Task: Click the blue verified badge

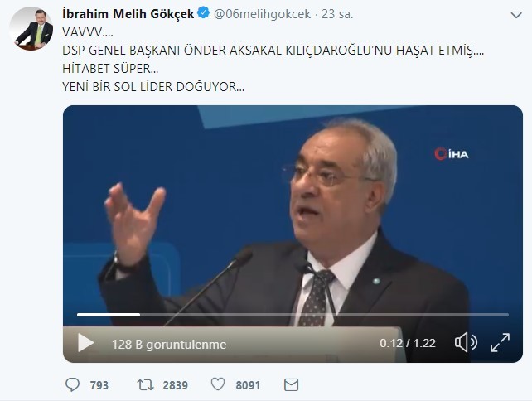Action: (x=204, y=13)
